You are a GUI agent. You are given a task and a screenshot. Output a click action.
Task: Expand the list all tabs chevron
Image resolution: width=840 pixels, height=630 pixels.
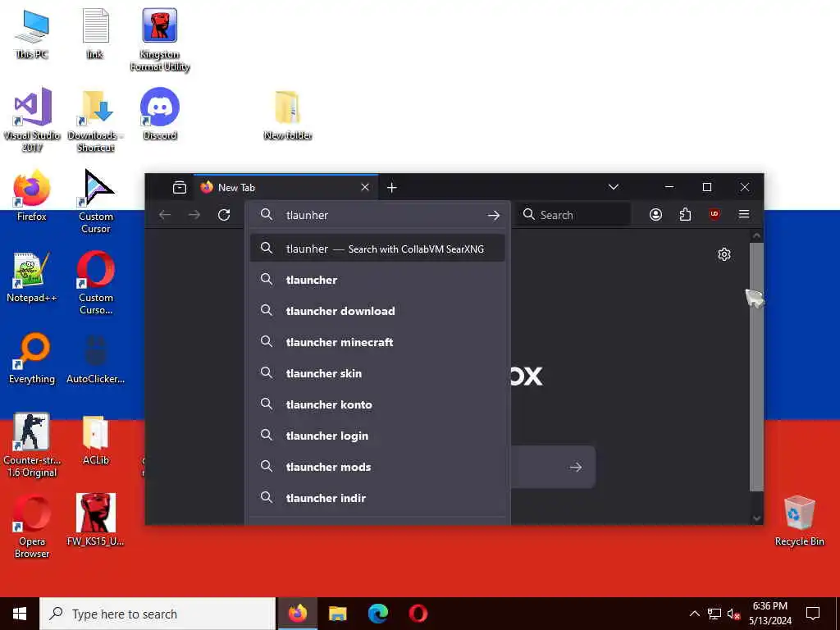pyautogui.click(x=614, y=187)
